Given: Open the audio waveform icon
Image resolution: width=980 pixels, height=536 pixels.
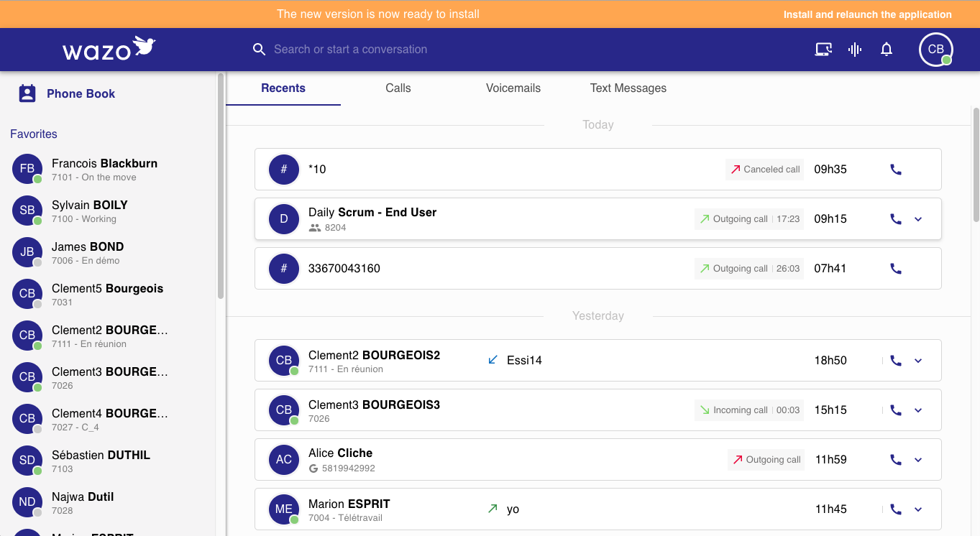Looking at the screenshot, I should (855, 50).
